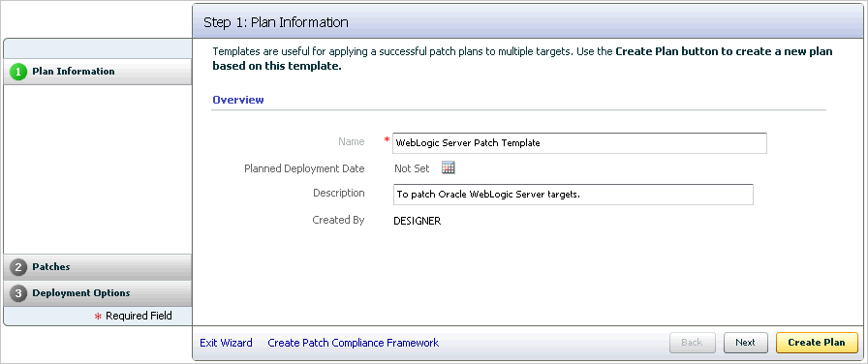Select the 'Created By' label
The image size is (868, 364).
(338, 220)
